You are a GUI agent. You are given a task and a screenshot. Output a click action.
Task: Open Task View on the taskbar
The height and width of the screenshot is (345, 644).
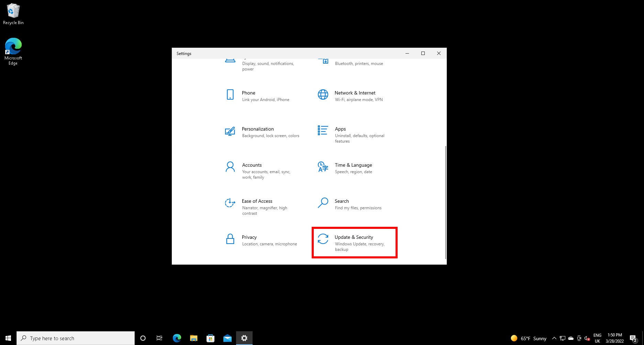pyautogui.click(x=159, y=338)
